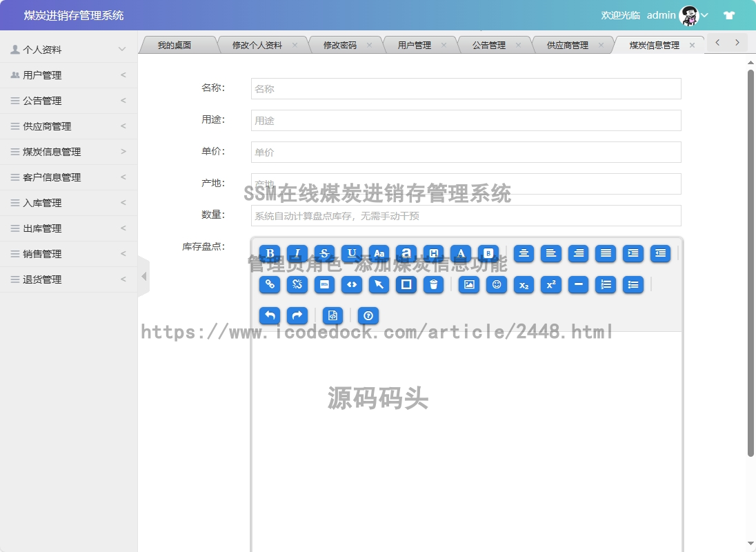Viewport: 756px width, 552px height.
Task: Open the emoji smiley picker
Action: [x=497, y=284]
